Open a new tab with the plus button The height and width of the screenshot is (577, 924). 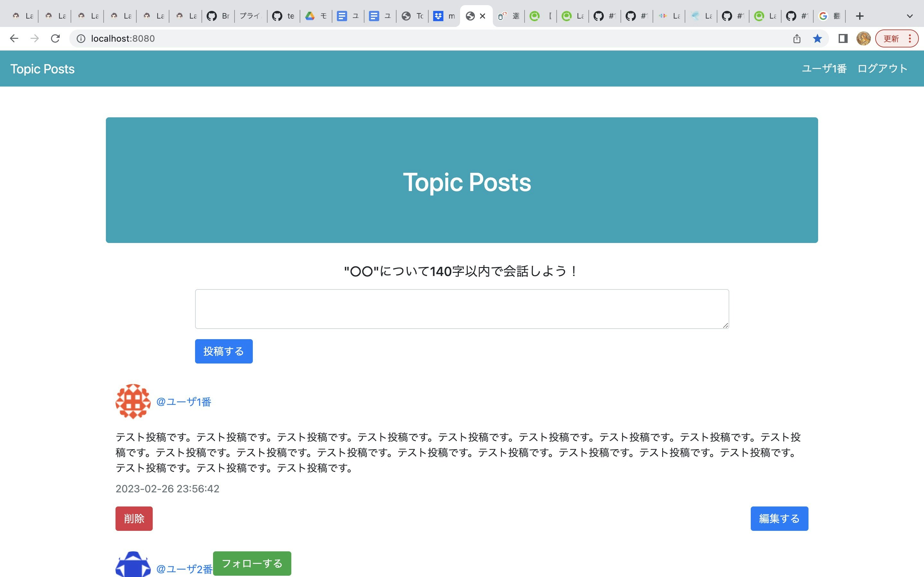[859, 16]
